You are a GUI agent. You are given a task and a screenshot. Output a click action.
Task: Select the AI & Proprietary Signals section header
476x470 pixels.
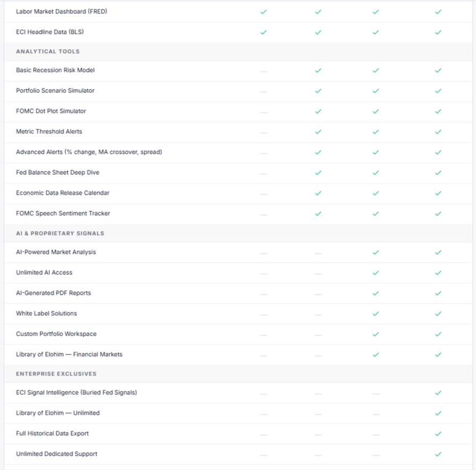coord(60,233)
